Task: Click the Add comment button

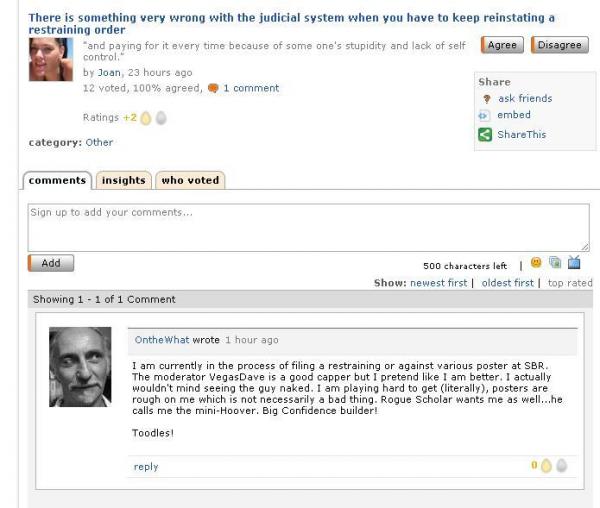Action: point(50,263)
